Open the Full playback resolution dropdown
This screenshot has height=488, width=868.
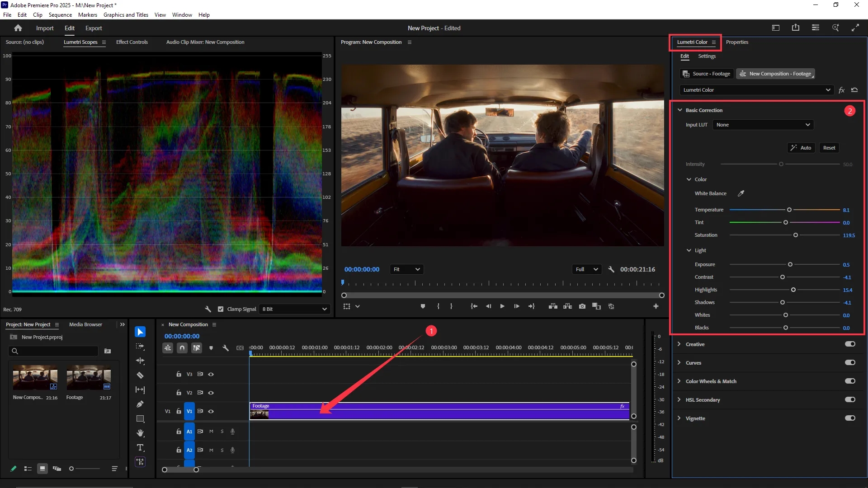(x=586, y=269)
